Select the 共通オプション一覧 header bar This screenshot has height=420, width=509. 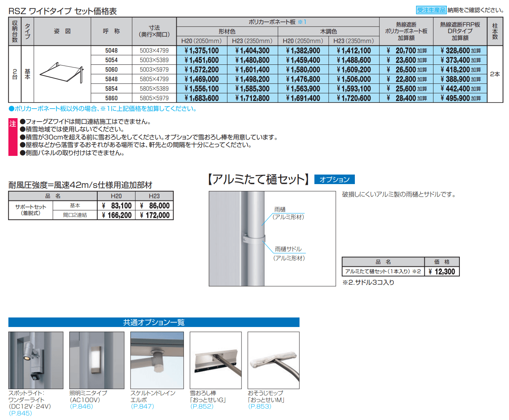point(154,322)
